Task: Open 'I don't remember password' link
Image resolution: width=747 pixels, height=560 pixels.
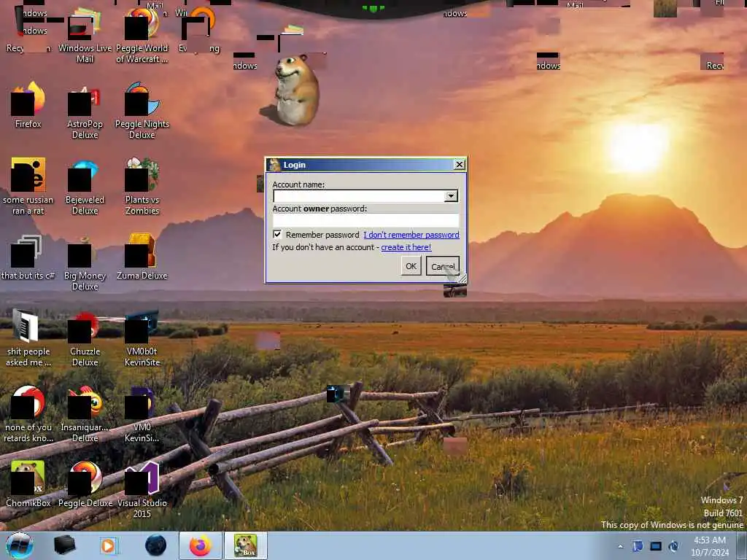Action: coord(411,235)
